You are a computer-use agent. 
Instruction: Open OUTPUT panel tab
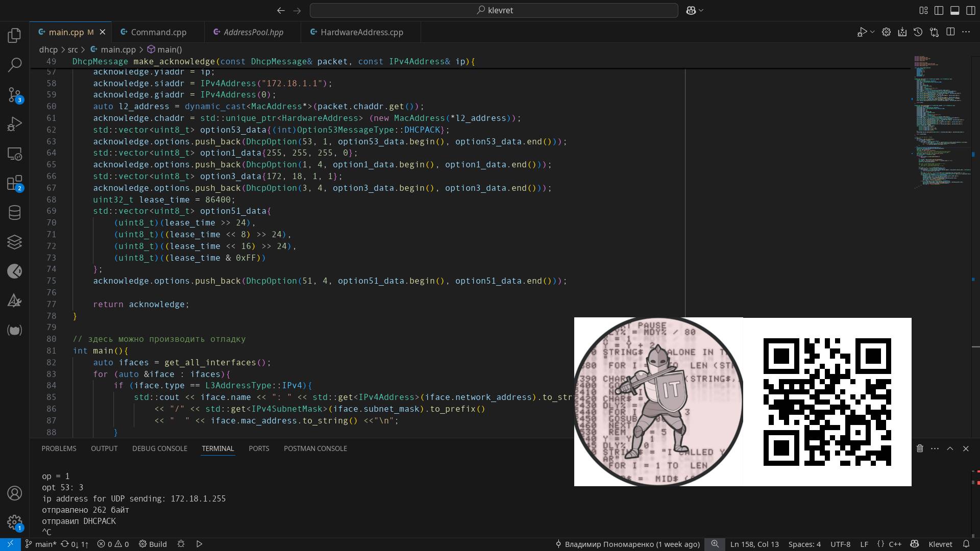coord(104,448)
